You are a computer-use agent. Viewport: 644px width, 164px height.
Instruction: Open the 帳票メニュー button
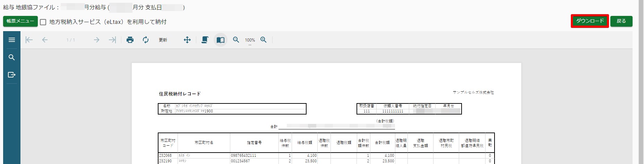click(x=20, y=21)
